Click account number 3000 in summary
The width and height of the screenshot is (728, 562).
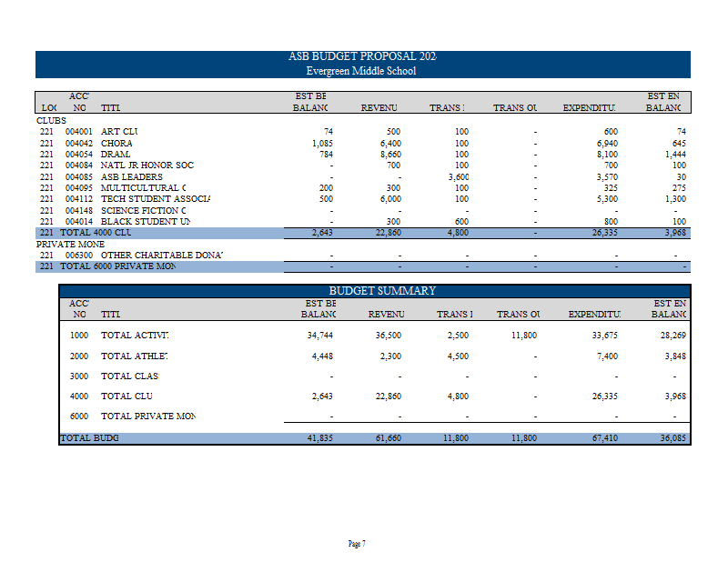tap(79, 376)
